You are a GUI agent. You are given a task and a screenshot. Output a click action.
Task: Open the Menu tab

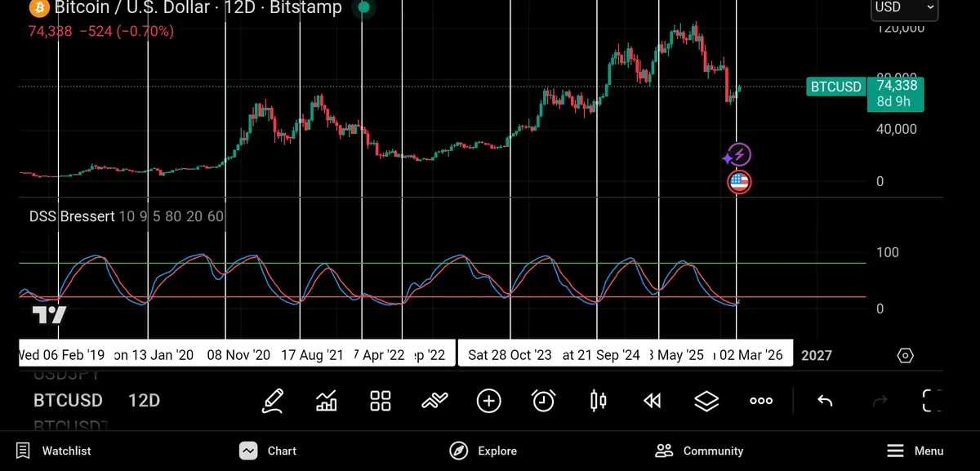(x=915, y=451)
